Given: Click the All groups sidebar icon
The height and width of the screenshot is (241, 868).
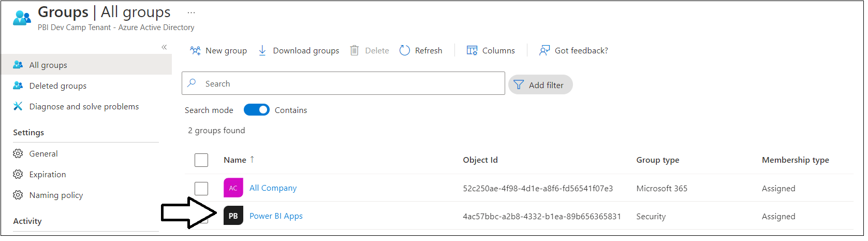Looking at the screenshot, I should (18, 65).
